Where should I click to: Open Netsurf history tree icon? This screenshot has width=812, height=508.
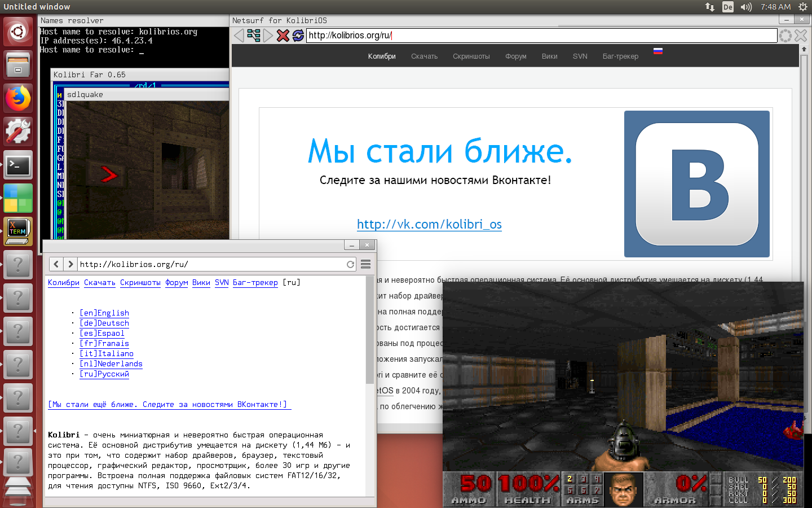(x=254, y=36)
